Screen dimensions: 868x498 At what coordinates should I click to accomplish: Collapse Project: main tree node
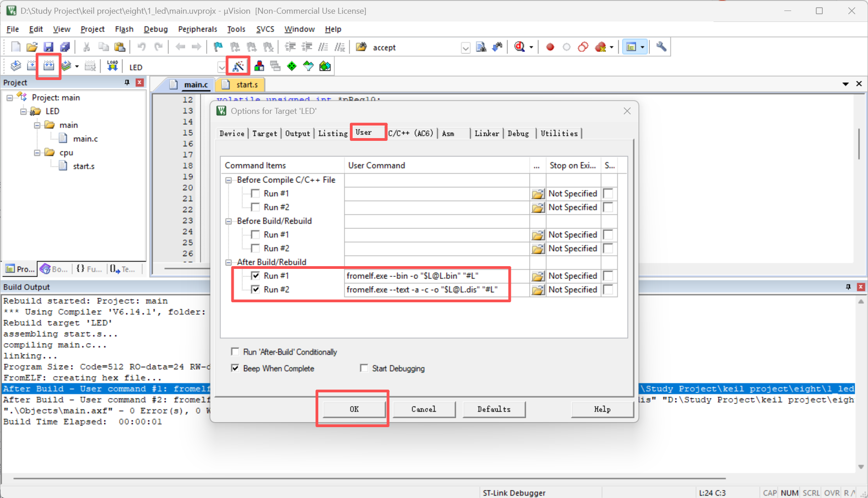(10, 98)
